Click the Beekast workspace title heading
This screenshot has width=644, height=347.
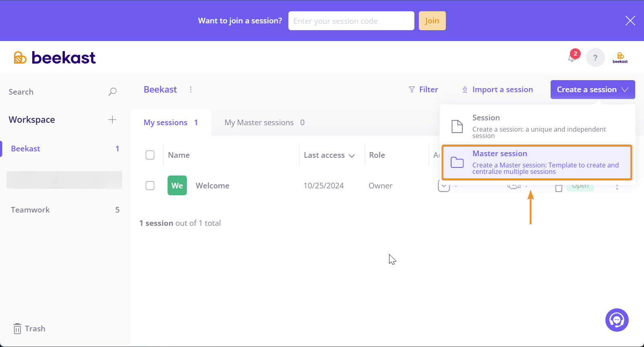160,89
